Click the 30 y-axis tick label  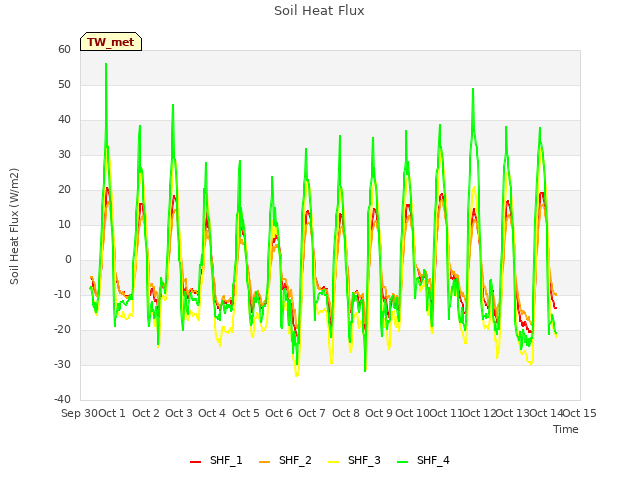(64, 155)
